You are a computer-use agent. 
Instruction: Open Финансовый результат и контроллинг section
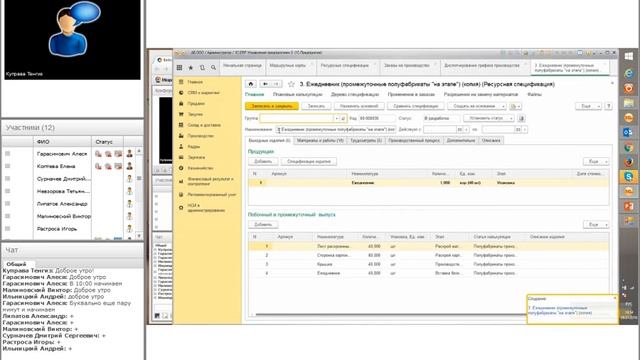coord(210,181)
